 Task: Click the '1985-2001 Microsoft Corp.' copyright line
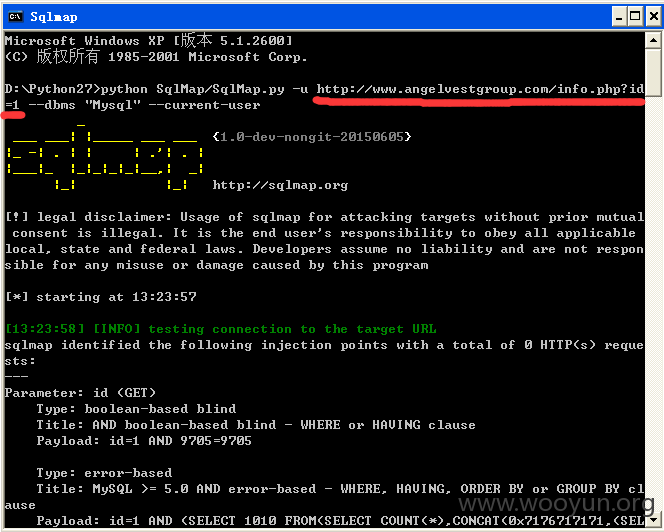click(x=156, y=57)
